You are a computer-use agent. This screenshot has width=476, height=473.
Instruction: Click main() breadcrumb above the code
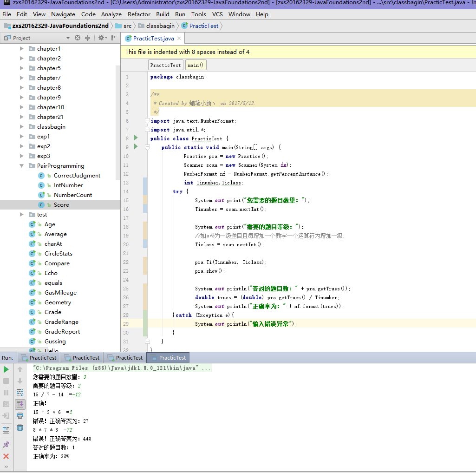tap(195, 65)
